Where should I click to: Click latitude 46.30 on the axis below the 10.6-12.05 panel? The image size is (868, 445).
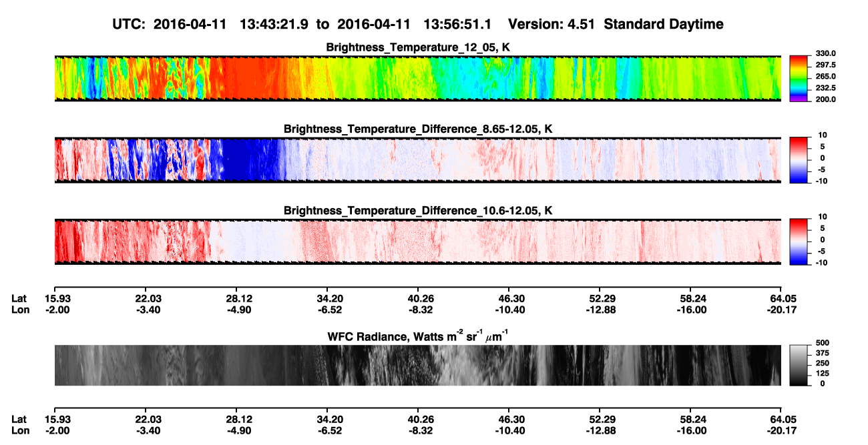click(x=509, y=298)
